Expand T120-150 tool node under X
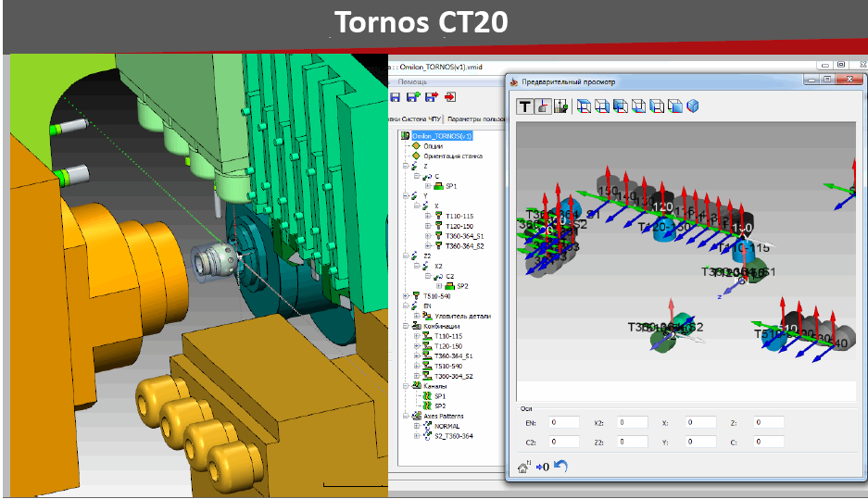 (428, 226)
